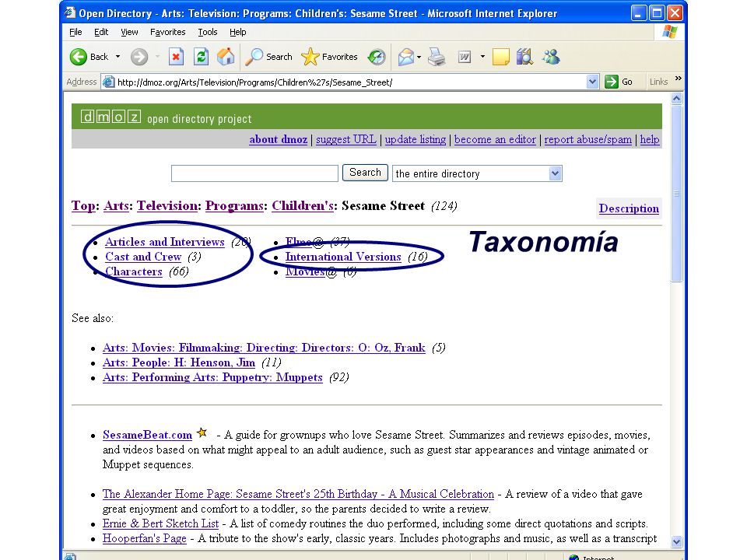Go to the Home page icon
Screen dimensions: 747x560
pyautogui.click(x=226, y=57)
